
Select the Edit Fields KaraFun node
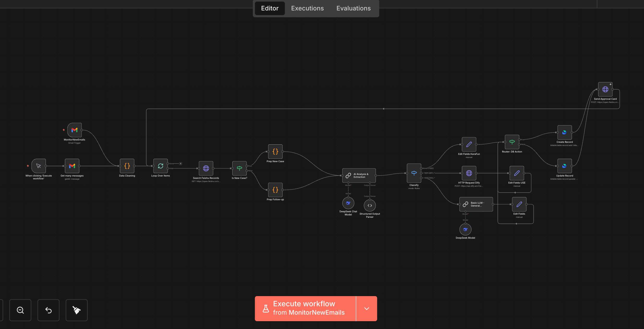click(469, 144)
